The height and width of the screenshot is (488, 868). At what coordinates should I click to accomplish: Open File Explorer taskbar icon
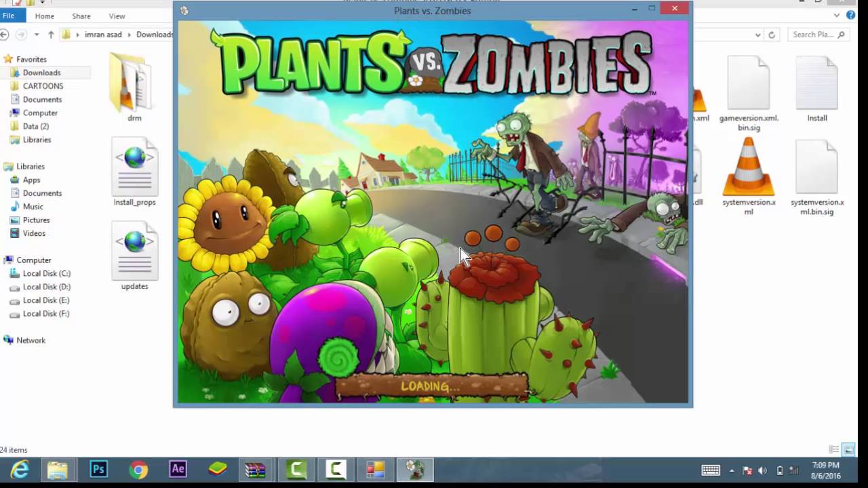(x=58, y=469)
